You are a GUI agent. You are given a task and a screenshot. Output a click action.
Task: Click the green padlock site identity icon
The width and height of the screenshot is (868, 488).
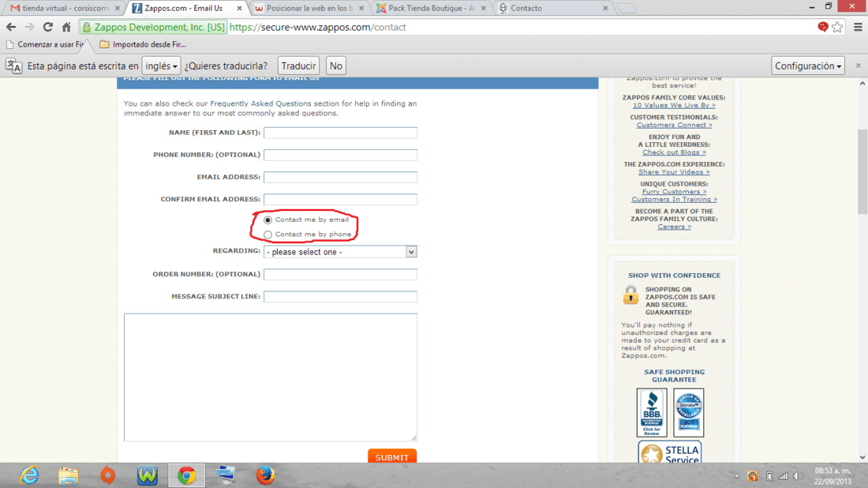[86, 27]
